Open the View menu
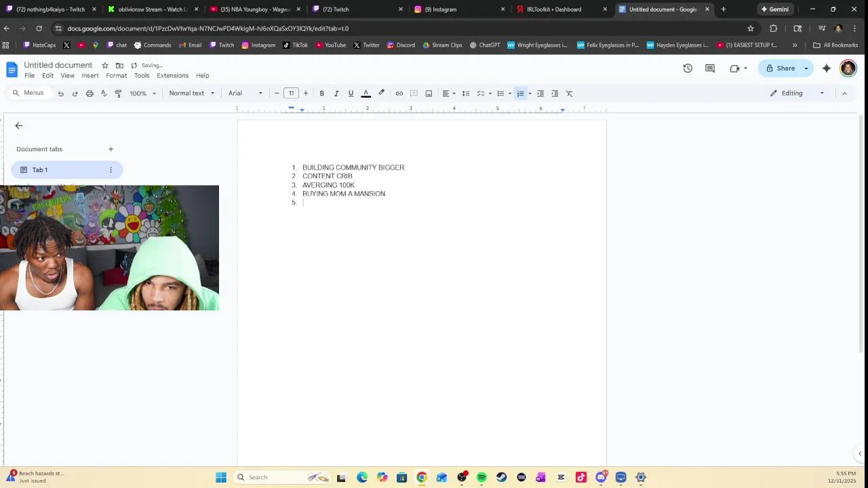The width and height of the screenshot is (868, 488). (x=67, y=75)
